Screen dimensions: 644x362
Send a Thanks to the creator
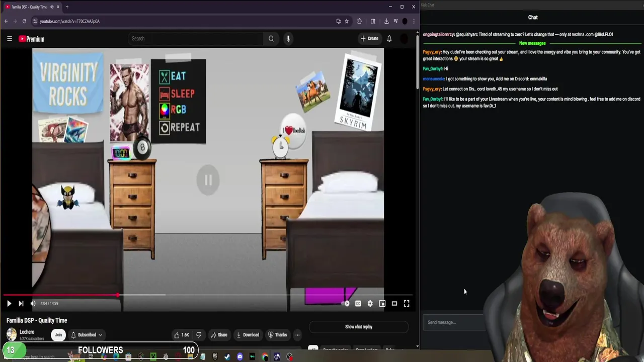[x=277, y=335]
